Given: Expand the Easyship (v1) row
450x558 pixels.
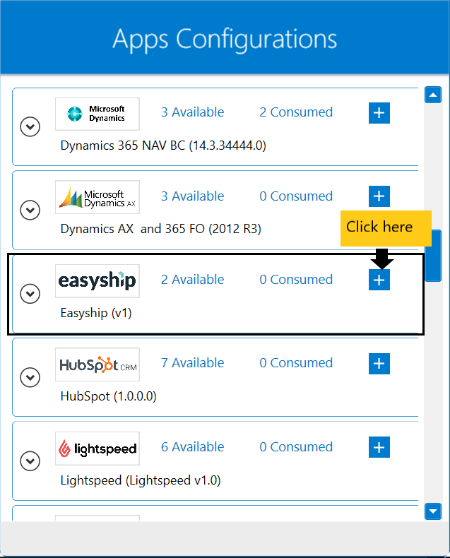Looking at the screenshot, I should (30, 294).
